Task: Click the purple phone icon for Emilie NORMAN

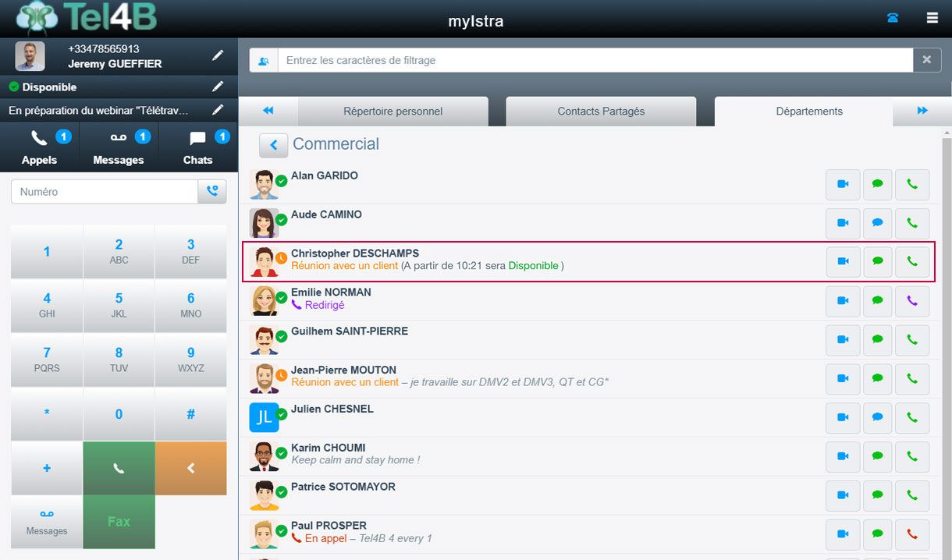Action: [912, 301]
